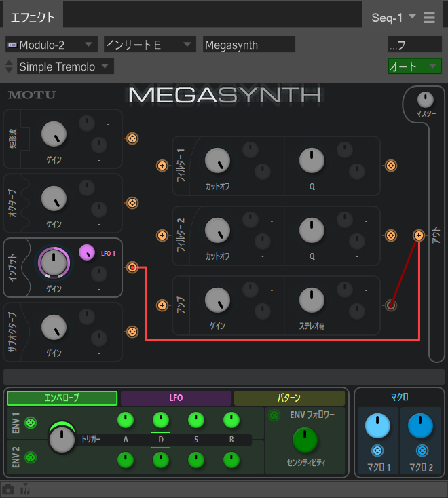Click the ENV 2 release knob
Screen dimensions: 448x498
(231, 460)
